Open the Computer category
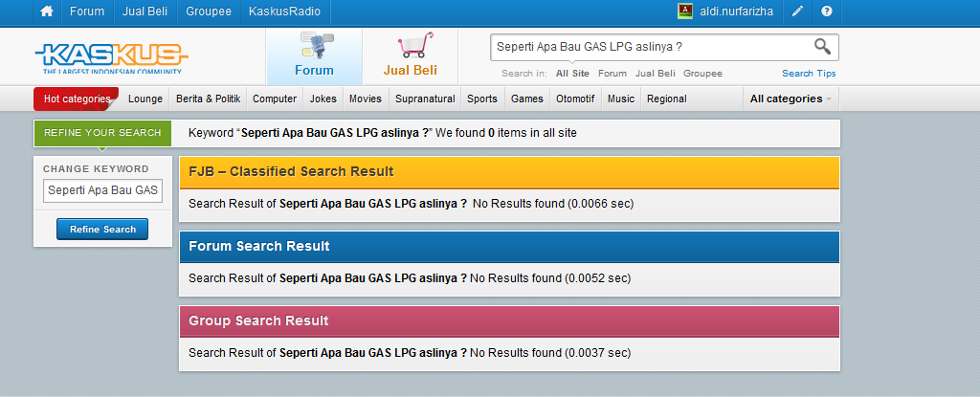 [275, 99]
